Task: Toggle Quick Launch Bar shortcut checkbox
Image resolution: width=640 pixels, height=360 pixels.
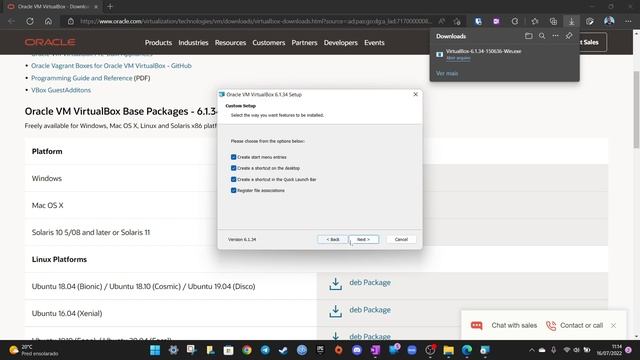Action: [x=233, y=179]
